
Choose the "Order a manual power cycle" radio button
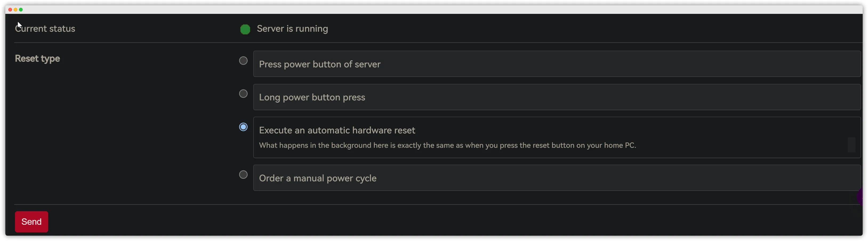click(243, 174)
